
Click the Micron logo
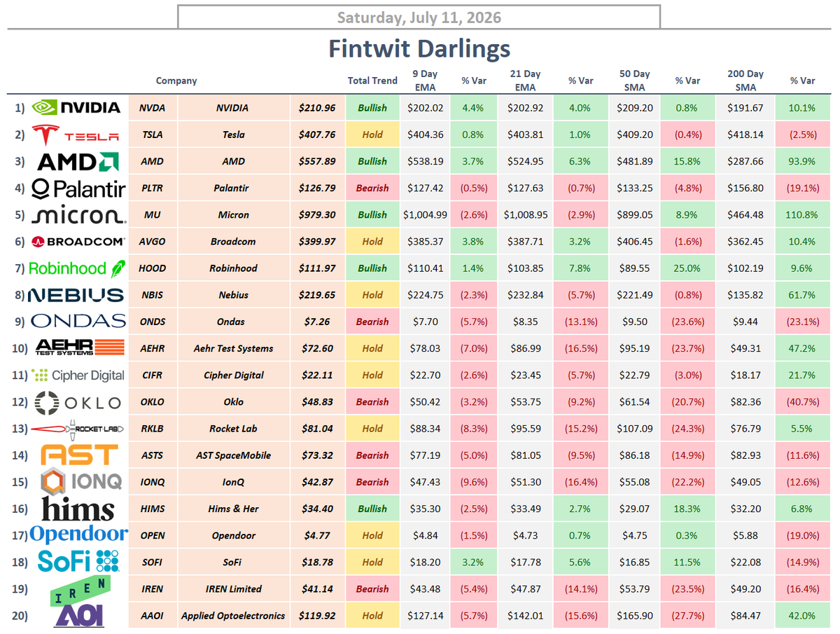[x=78, y=215]
